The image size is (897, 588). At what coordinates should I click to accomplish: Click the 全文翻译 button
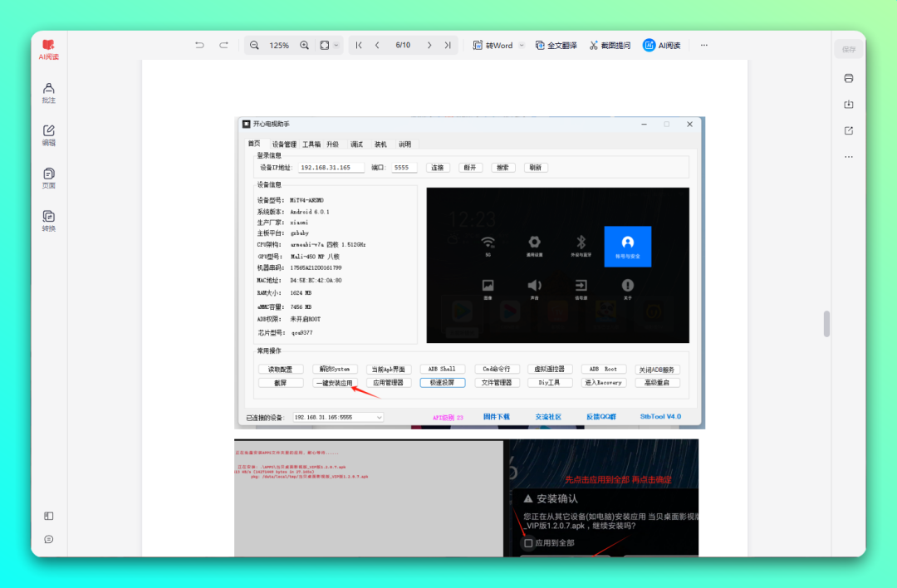coord(556,45)
